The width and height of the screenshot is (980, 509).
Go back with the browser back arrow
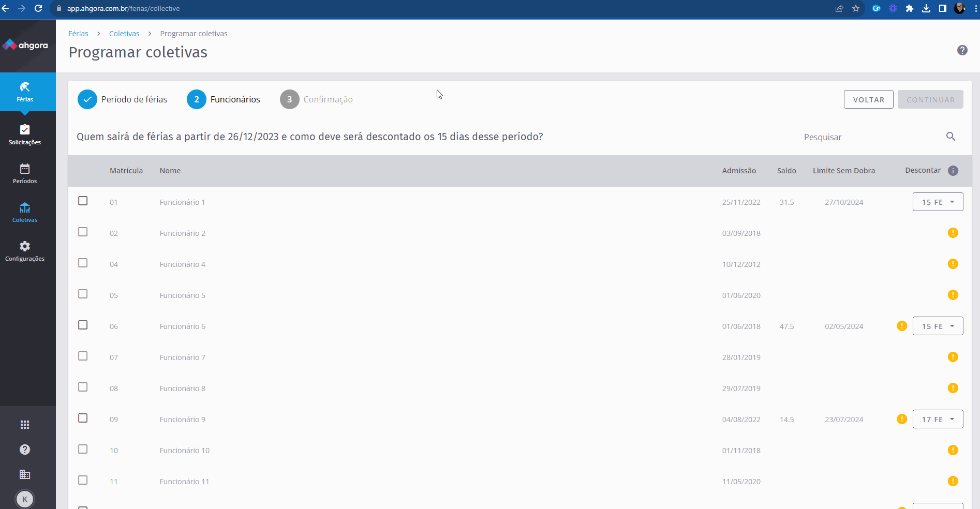coord(5,8)
